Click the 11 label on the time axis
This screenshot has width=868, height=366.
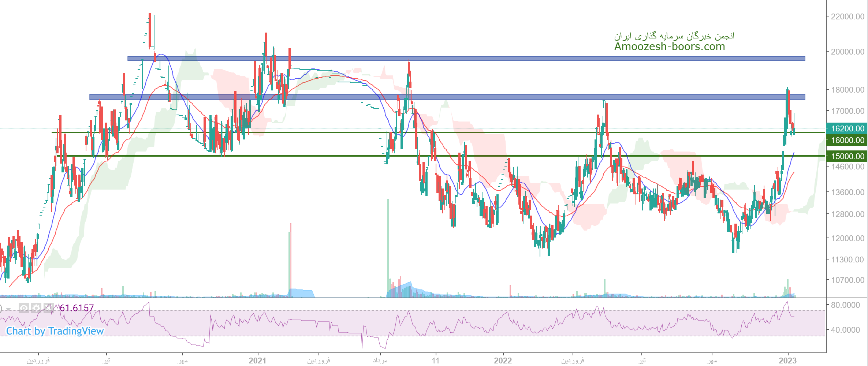[435, 361]
